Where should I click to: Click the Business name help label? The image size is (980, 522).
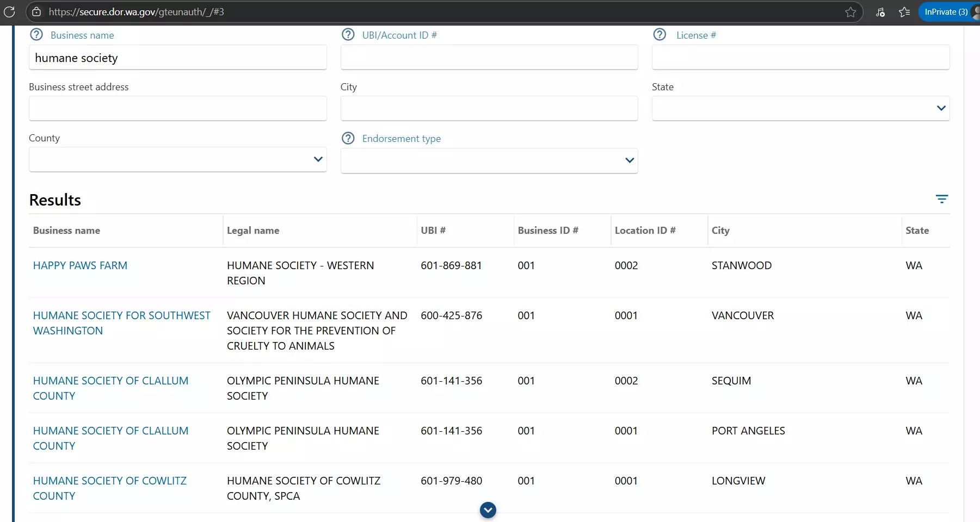tap(82, 35)
